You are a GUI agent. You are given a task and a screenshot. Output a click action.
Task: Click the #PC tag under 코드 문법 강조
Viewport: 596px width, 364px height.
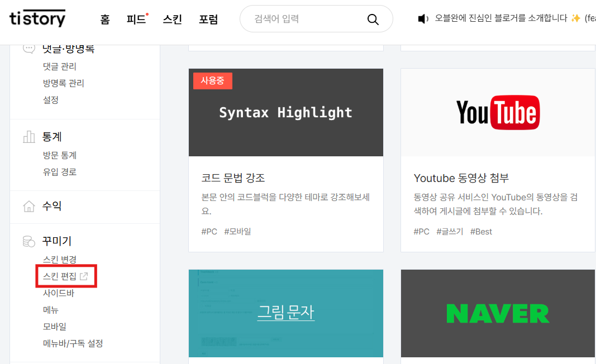(x=209, y=231)
